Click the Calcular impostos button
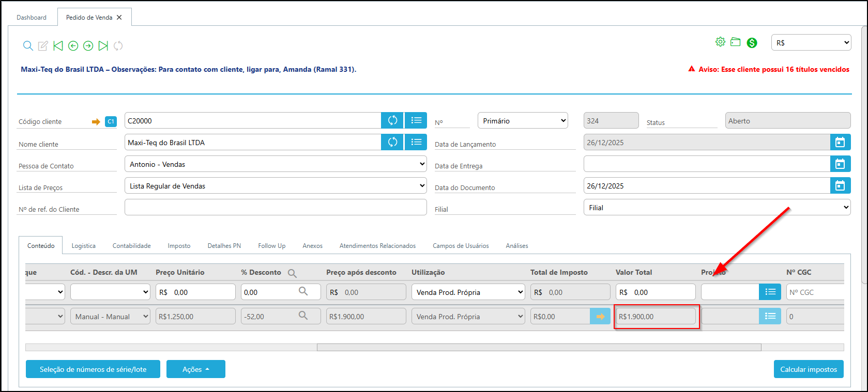 tap(808, 369)
